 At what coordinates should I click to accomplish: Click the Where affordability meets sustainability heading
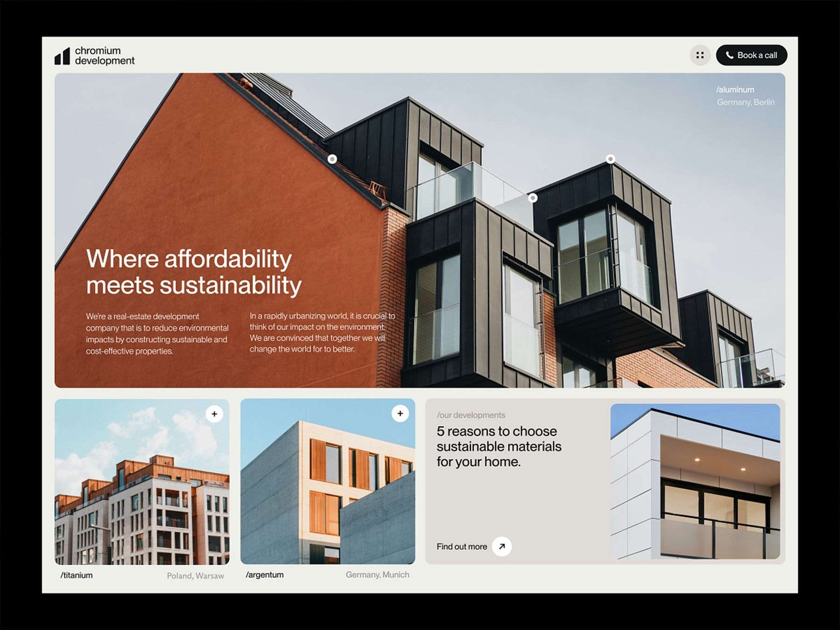pos(193,272)
